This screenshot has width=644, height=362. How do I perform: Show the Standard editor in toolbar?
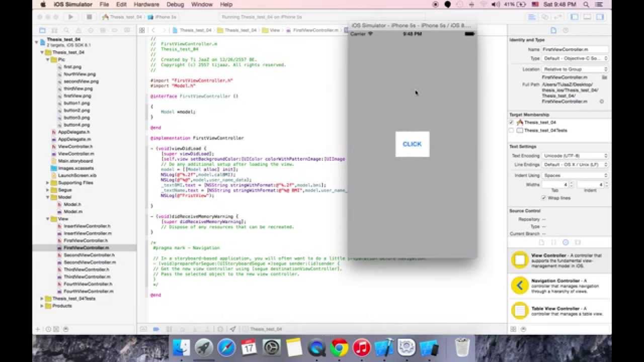(x=532, y=17)
